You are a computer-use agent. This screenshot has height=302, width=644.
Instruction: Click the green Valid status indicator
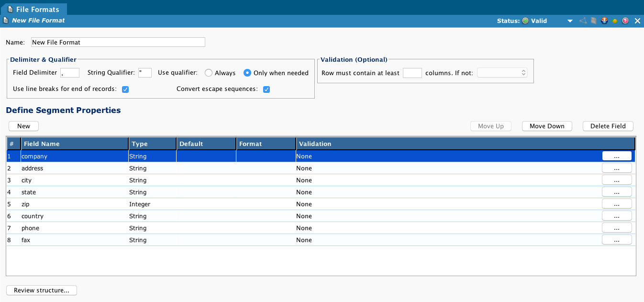coord(525,21)
